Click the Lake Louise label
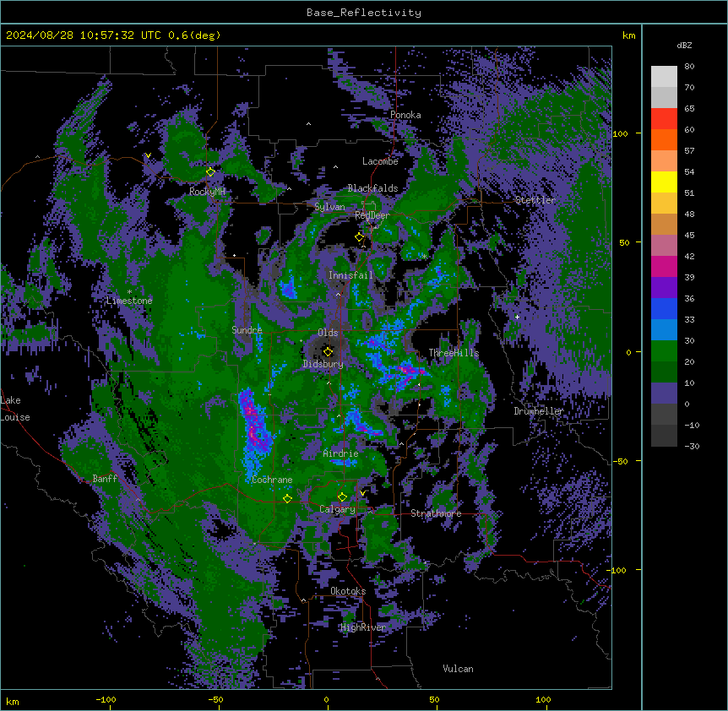The image size is (728, 711). (15, 409)
